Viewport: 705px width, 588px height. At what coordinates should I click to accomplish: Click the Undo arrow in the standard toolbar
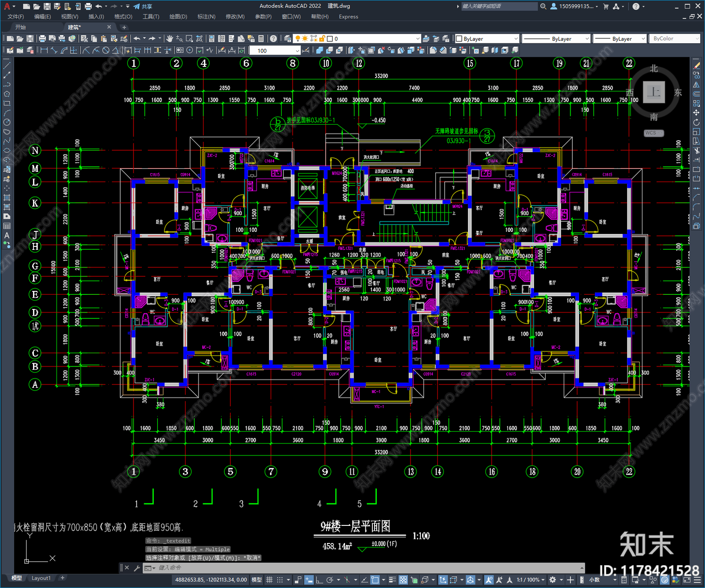point(137,39)
